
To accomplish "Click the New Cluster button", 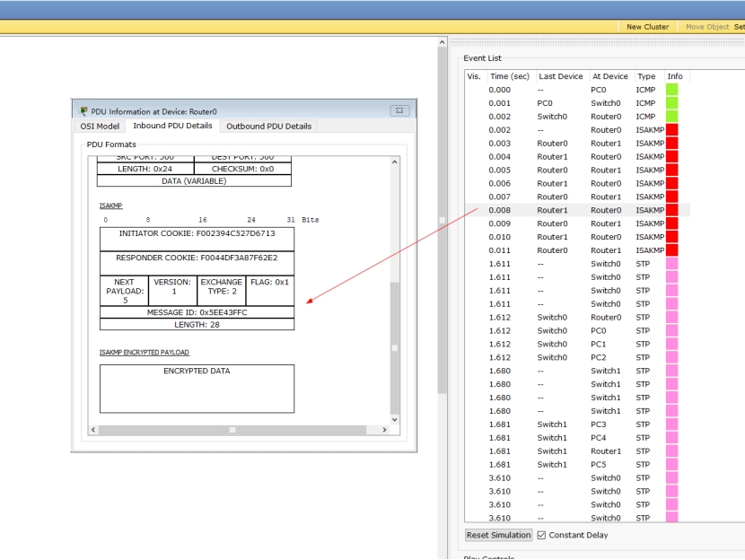I will [x=647, y=27].
